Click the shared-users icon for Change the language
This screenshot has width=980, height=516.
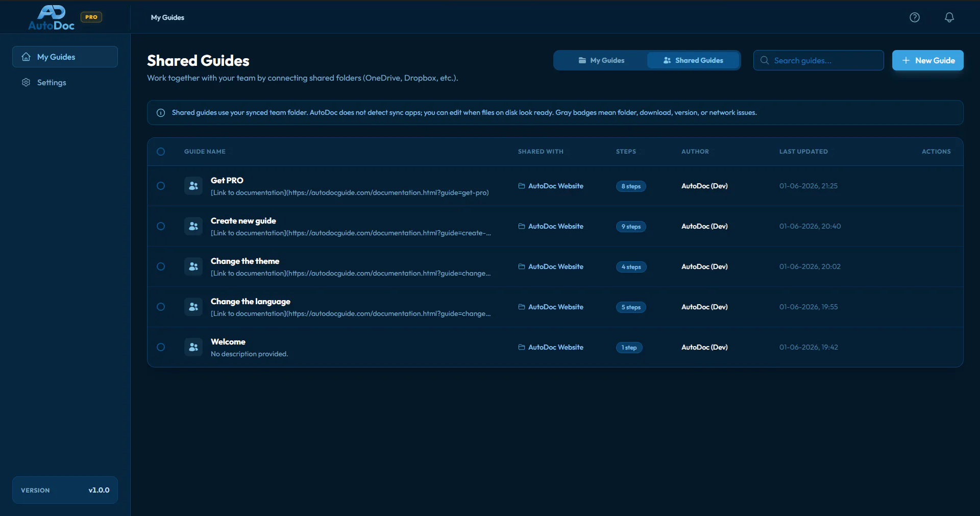[193, 307]
